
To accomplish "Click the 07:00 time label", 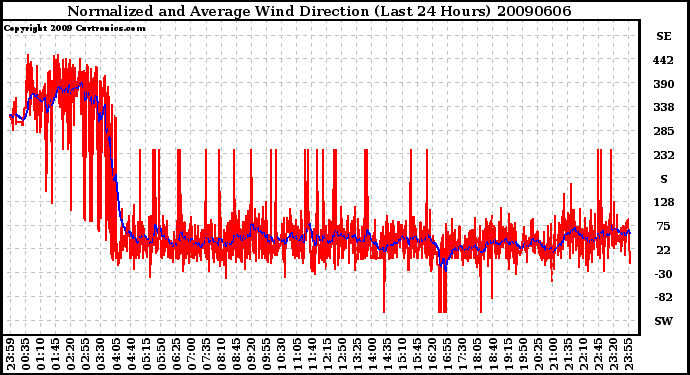I will [191, 354].
